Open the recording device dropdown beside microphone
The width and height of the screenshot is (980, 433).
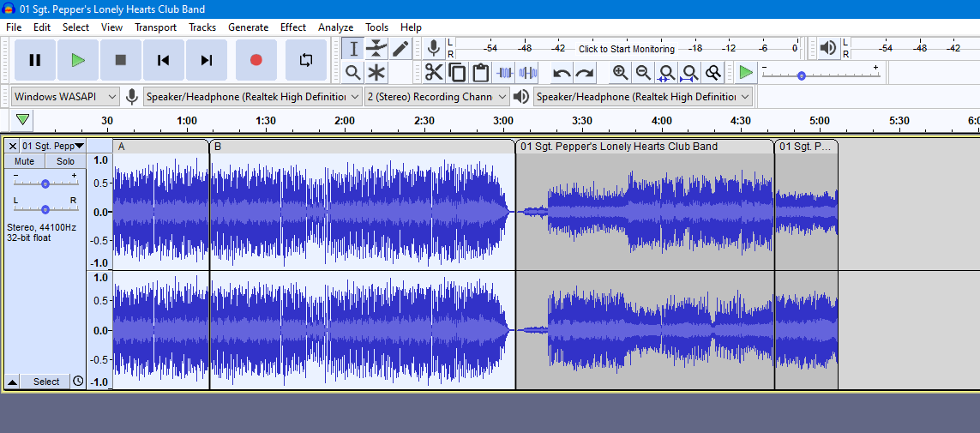pyautogui.click(x=252, y=97)
